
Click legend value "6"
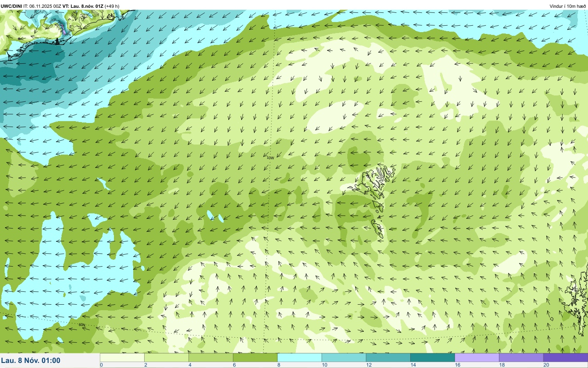233,365
